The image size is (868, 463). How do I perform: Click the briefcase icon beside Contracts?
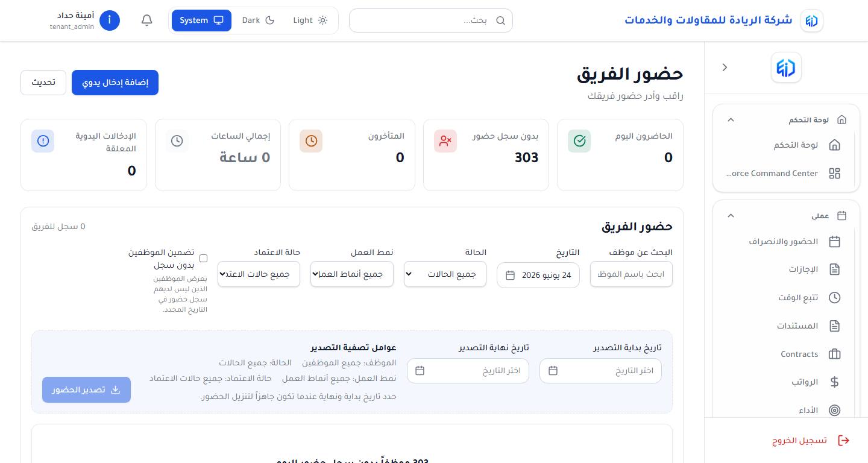tap(835, 354)
